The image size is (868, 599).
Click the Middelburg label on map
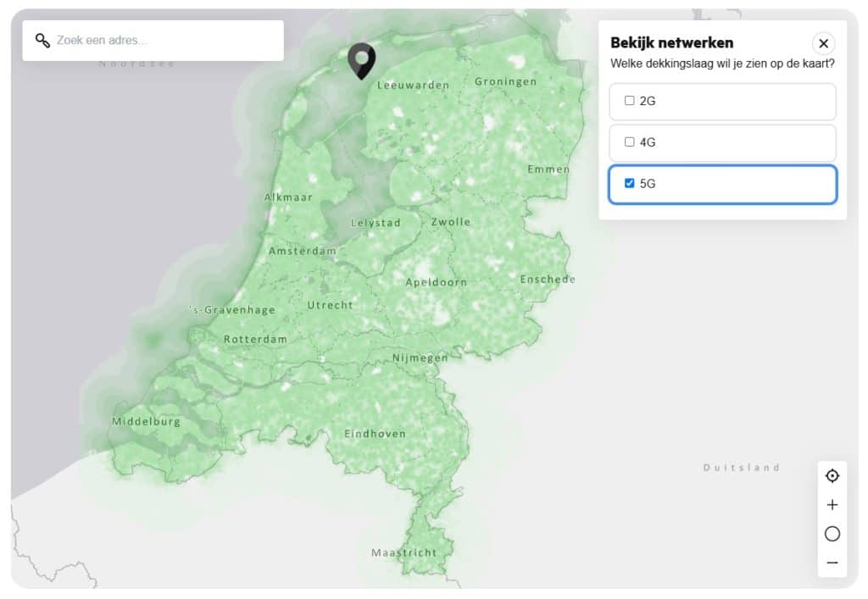146,421
